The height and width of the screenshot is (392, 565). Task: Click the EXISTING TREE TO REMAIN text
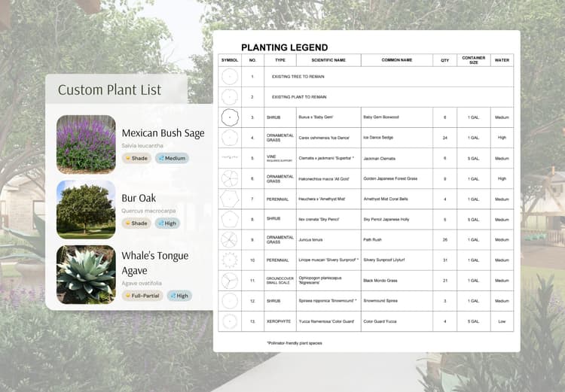298,77
